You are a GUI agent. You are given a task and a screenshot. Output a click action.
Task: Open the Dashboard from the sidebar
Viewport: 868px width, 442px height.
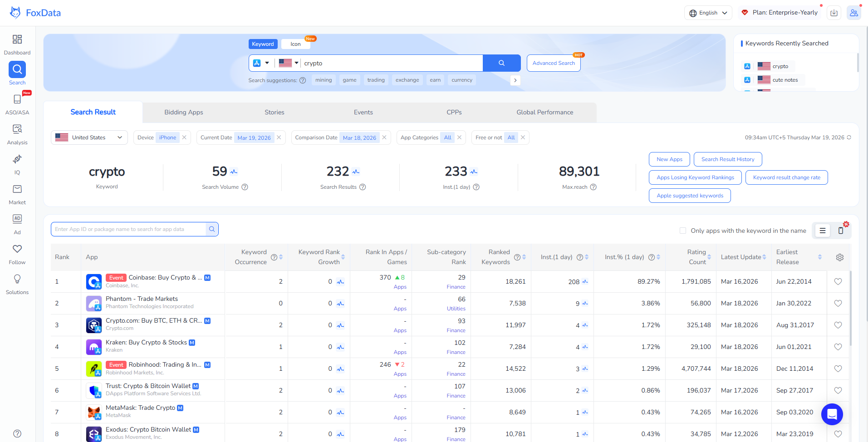(x=17, y=44)
